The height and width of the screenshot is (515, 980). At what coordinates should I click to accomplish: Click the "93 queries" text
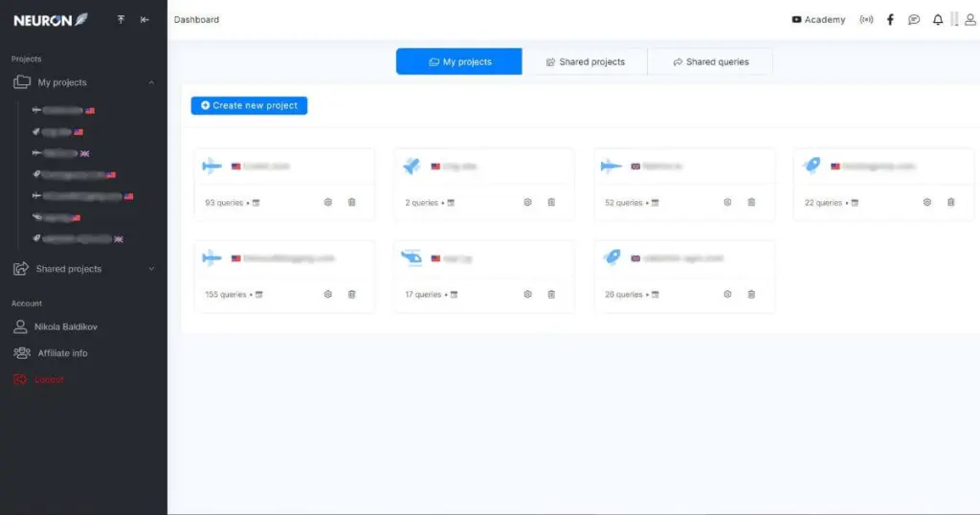click(224, 203)
